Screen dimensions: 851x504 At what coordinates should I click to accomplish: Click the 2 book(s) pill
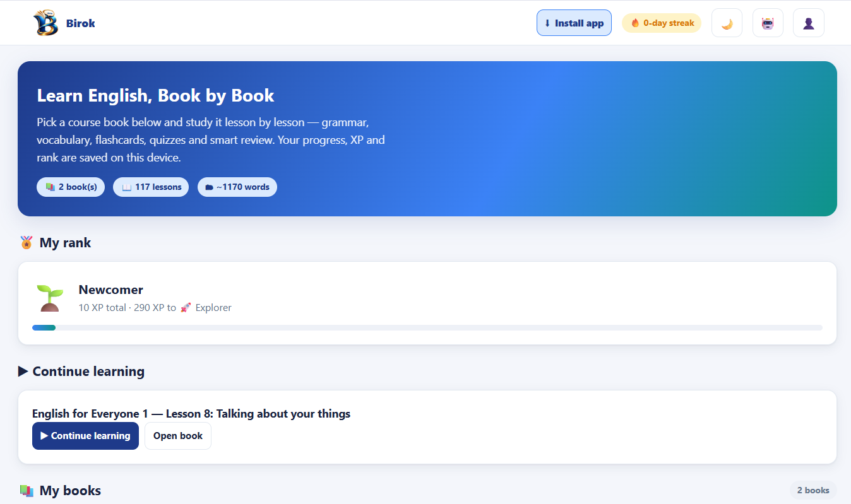[71, 187]
